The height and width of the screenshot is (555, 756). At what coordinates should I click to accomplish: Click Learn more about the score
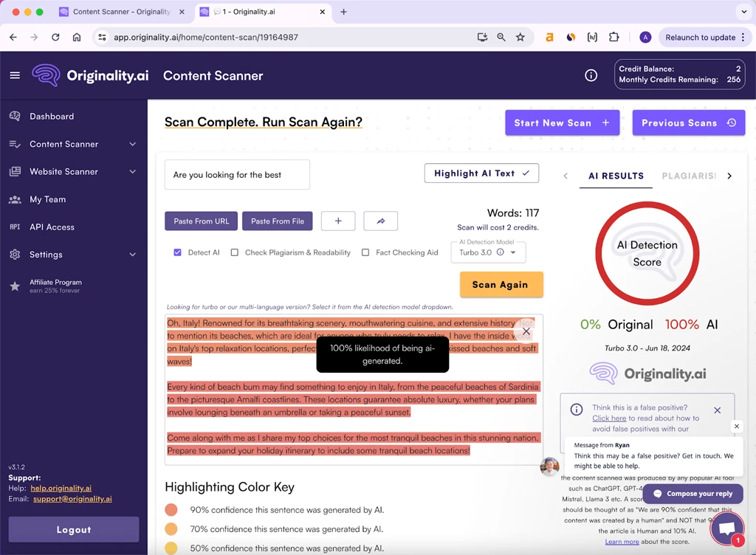pos(622,542)
